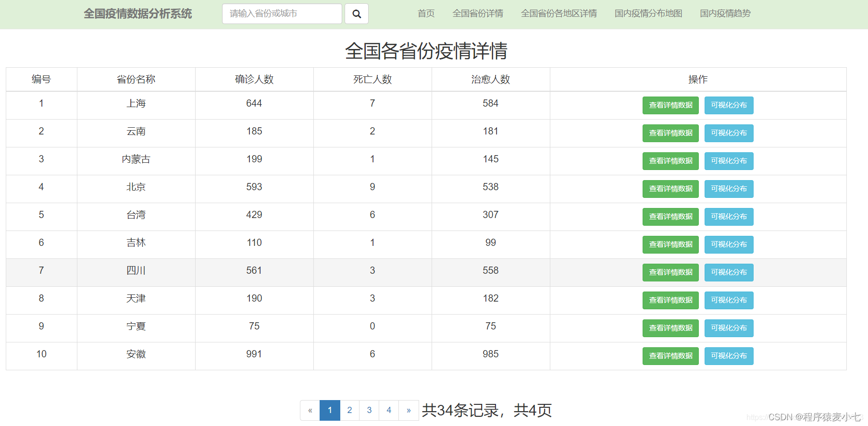Click the 治愈人数 column header
The height and width of the screenshot is (426, 868).
491,79
